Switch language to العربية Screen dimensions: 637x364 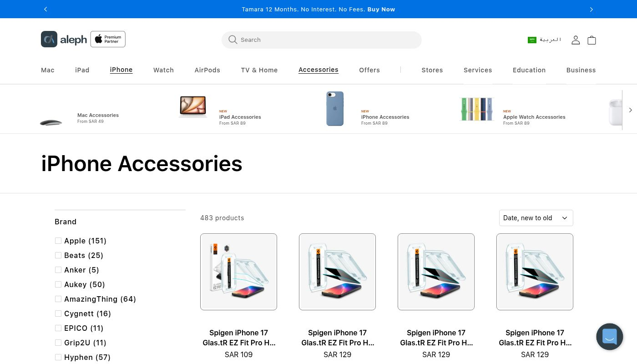tap(551, 40)
